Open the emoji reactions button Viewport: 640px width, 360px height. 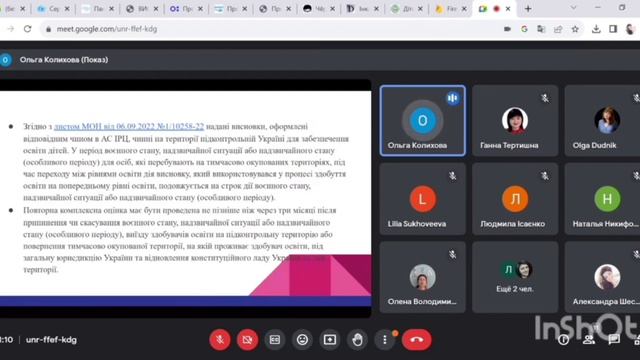[302, 340]
